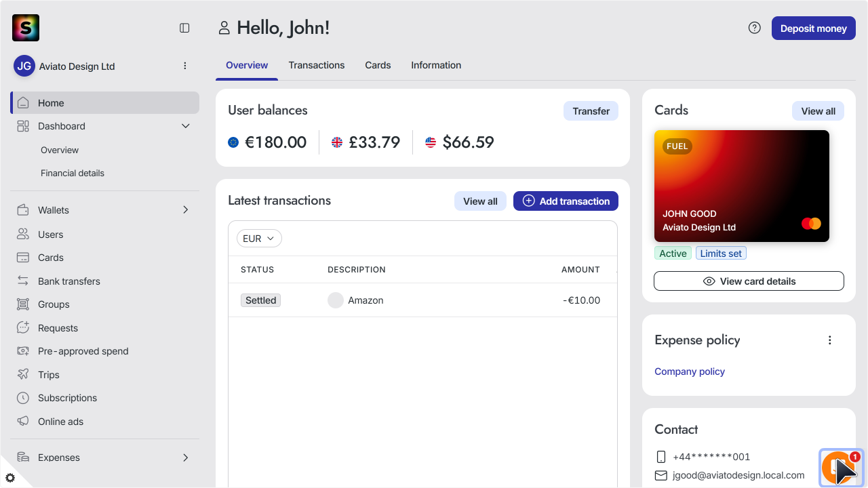The width and height of the screenshot is (868, 488).
Task: Open the Company policy link
Action: click(x=690, y=371)
